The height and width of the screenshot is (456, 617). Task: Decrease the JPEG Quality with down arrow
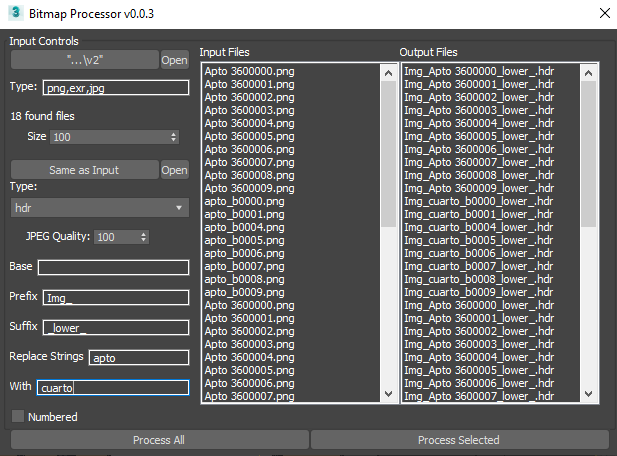144,240
